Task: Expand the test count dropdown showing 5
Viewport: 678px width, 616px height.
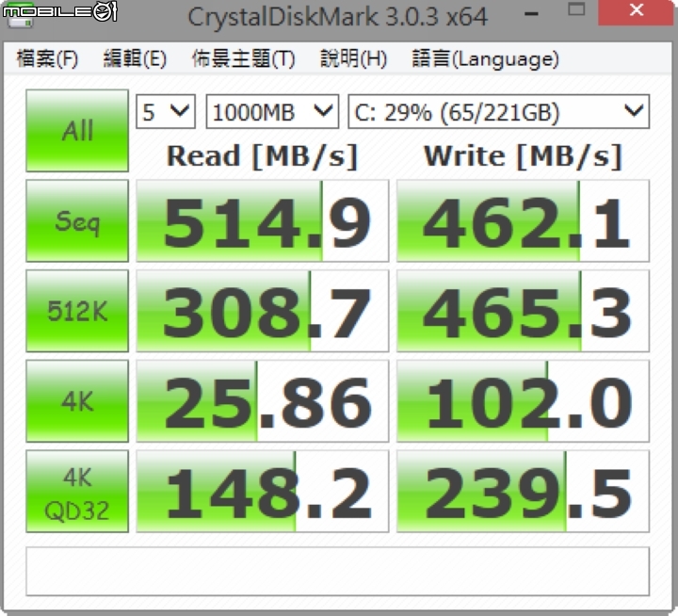Action: point(166,111)
